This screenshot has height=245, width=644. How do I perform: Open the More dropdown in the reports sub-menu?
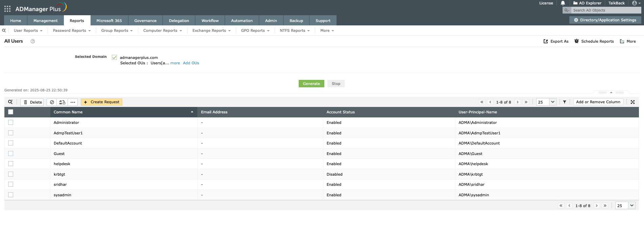(327, 30)
